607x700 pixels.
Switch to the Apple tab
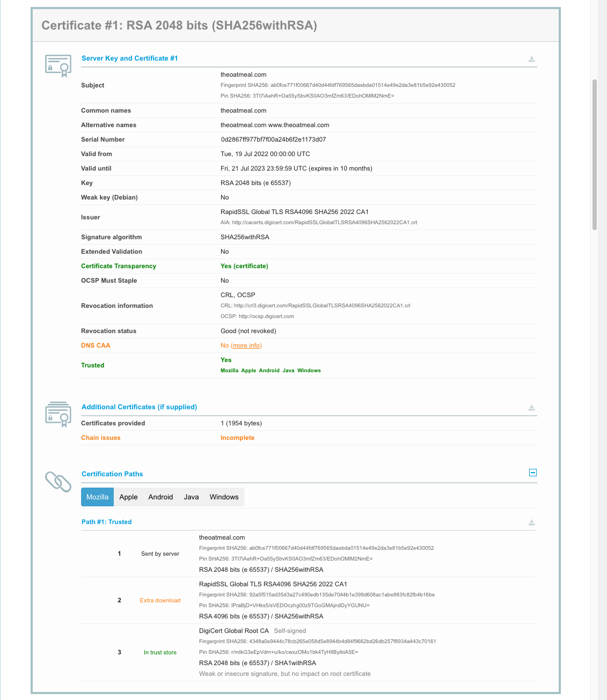coord(128,497)
